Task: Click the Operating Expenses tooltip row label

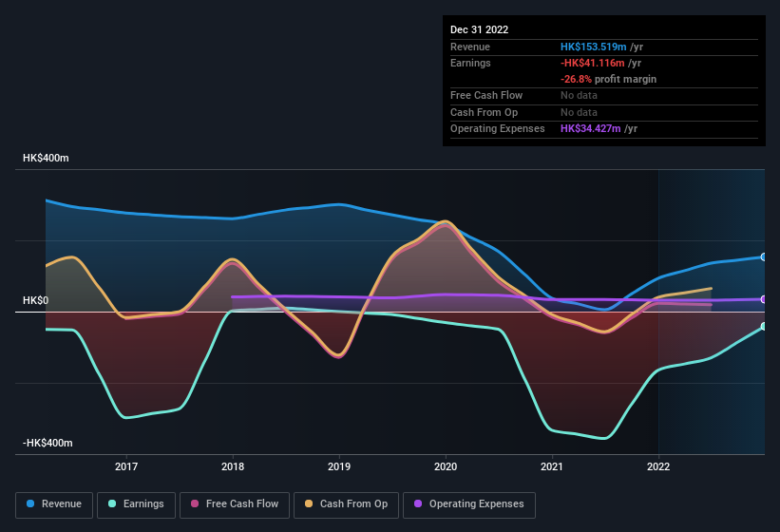Action: 498,129
